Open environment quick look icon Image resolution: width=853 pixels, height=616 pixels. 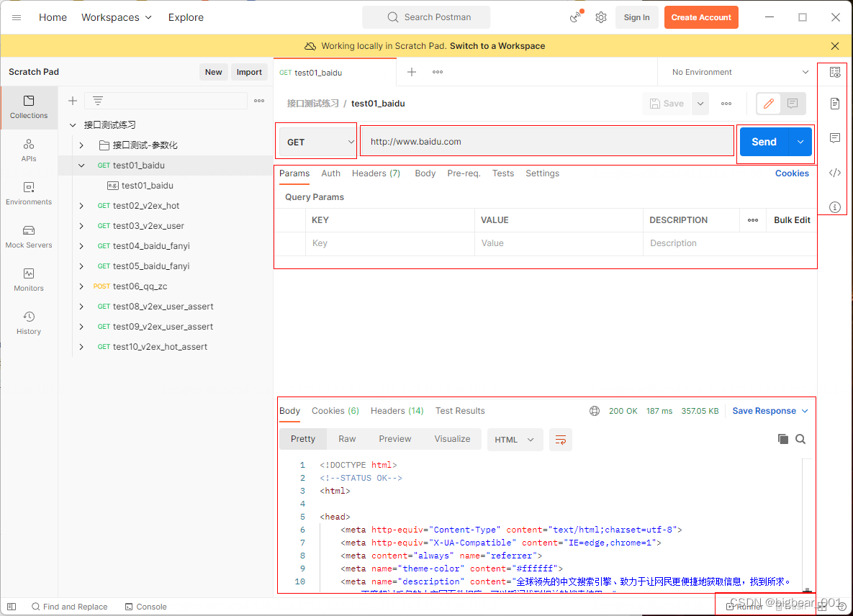point(834,72)
